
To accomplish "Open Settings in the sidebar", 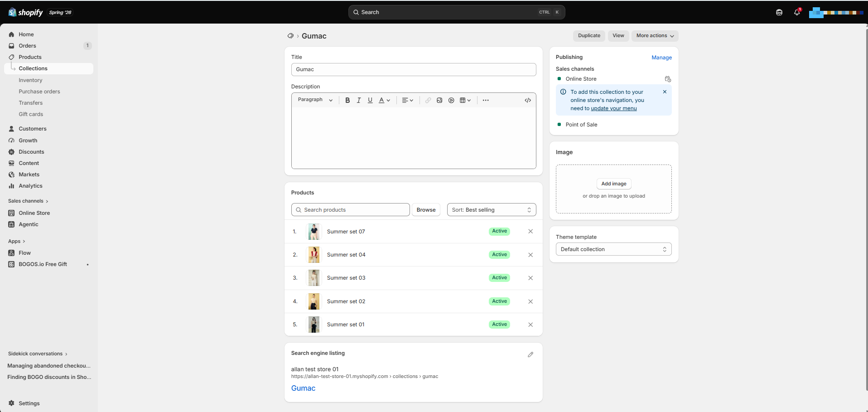I will [29, 403].
